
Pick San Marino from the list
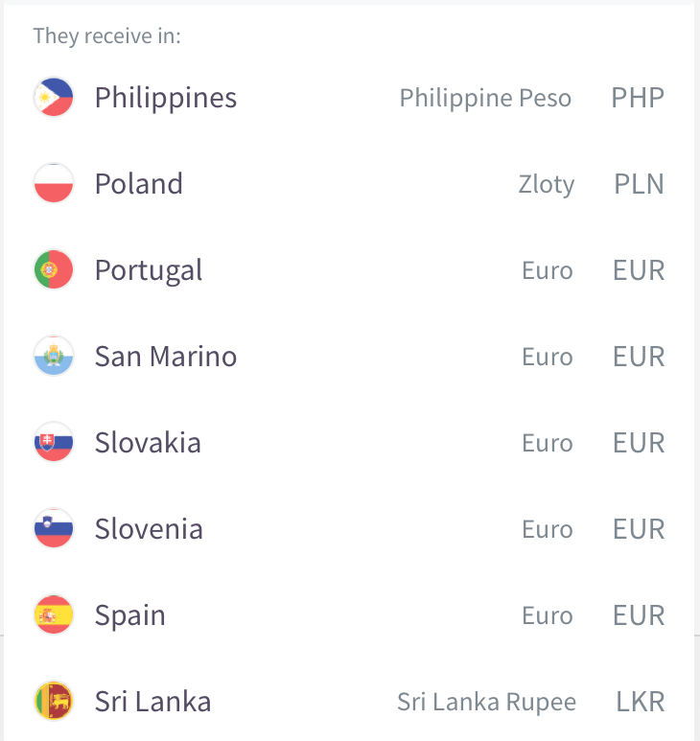349,356
